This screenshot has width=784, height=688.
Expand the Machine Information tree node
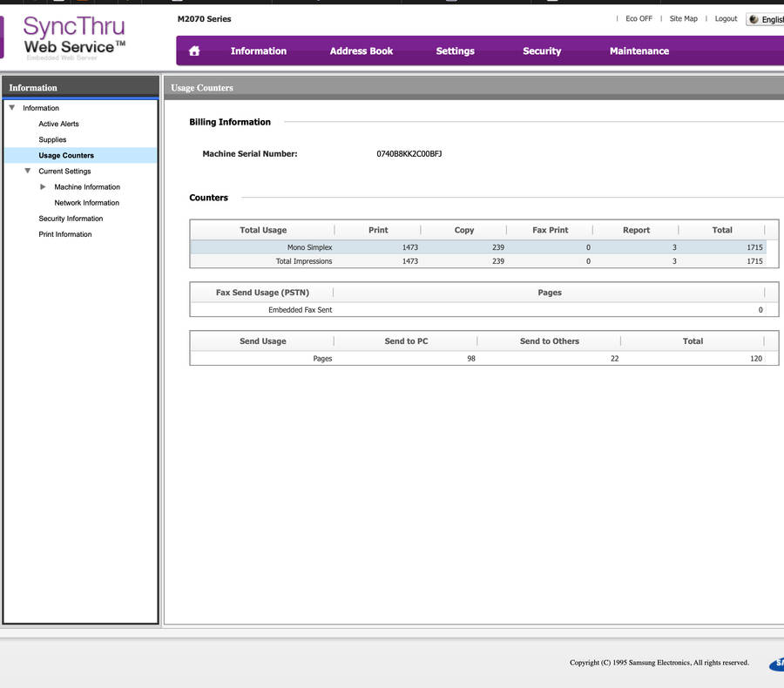pyautogui.click(x=44, y=187)
